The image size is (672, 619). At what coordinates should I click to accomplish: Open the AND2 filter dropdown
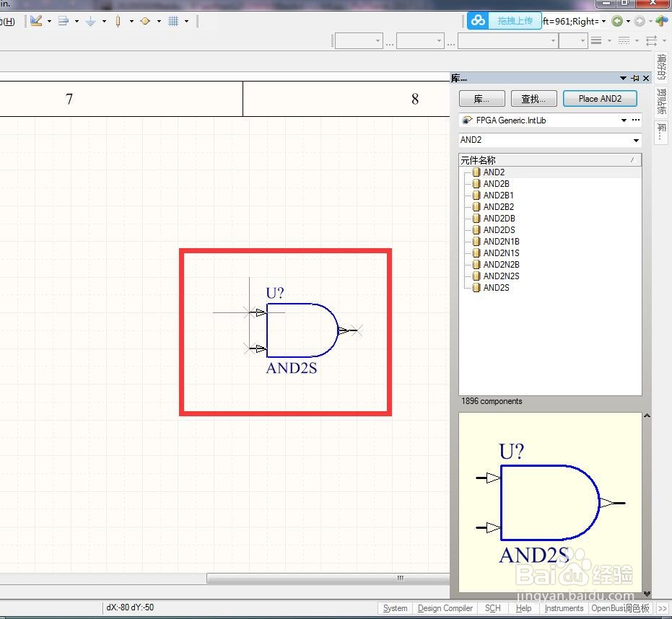click(x=636, y=140)
